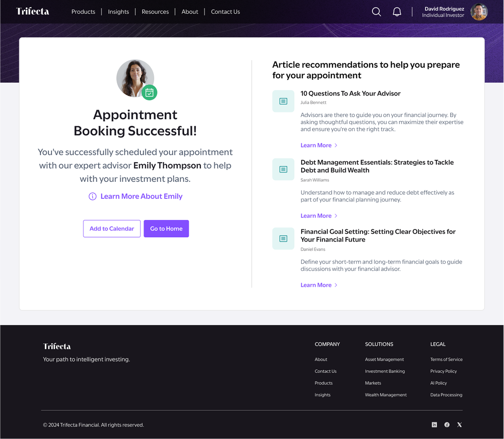Click the green calendar check badge

(149, 93)
